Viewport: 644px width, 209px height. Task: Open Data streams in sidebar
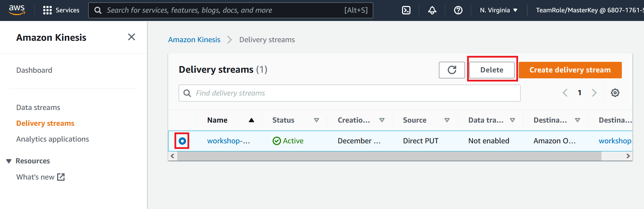(x=38, y=107)
